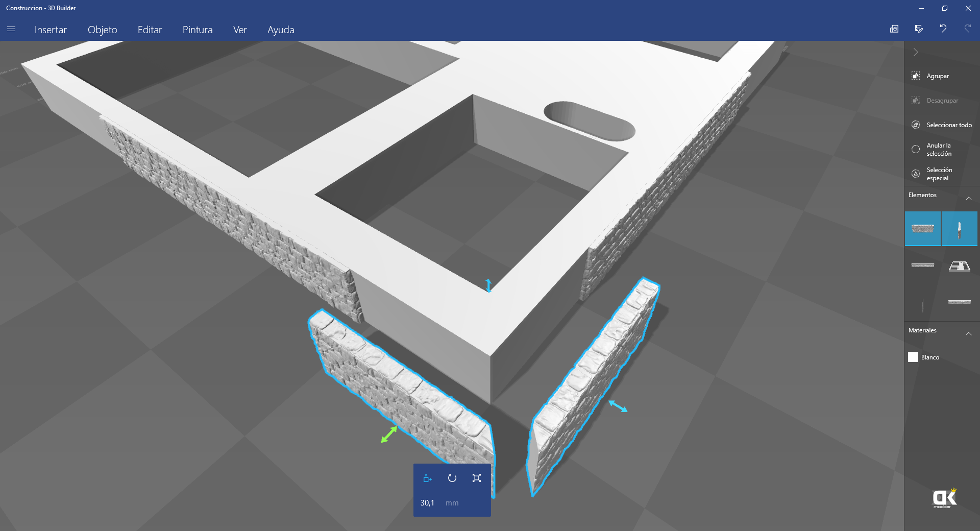This screenshot has height=531, width=980.
Task: Select the long horizontal wall thumbnail
Action: click(x=960, y=302)
